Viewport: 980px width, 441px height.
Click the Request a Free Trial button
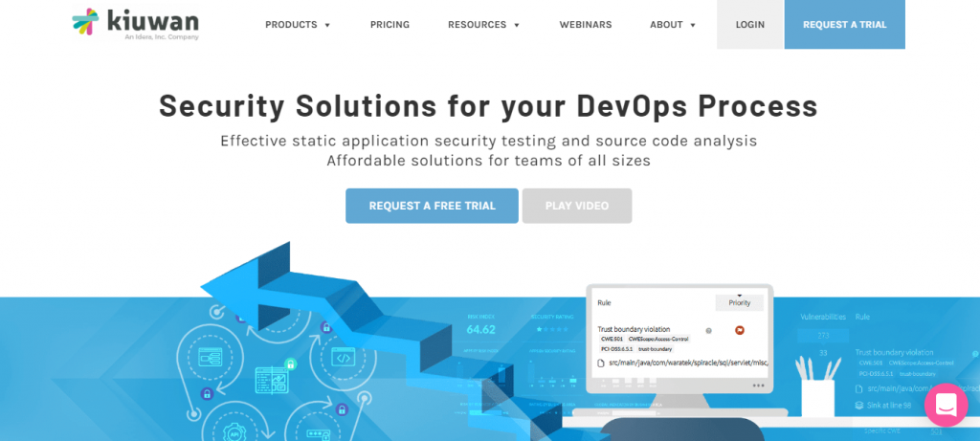click(x=432, y=206)
